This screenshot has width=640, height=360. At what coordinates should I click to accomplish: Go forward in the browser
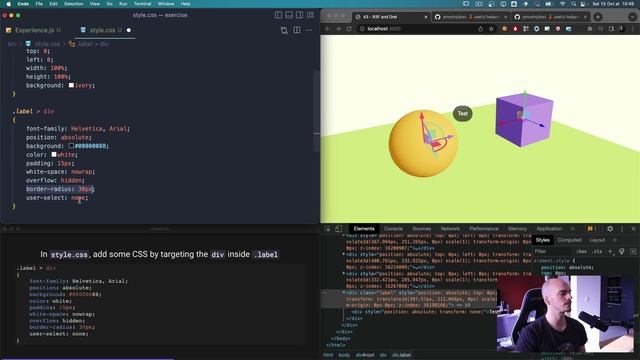pos(338,29)
